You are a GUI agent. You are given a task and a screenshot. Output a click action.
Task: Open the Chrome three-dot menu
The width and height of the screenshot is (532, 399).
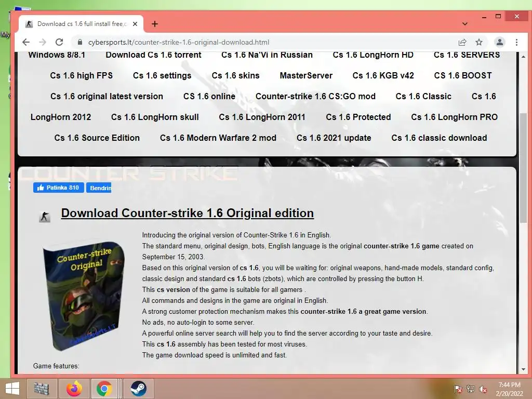point(516,42)
